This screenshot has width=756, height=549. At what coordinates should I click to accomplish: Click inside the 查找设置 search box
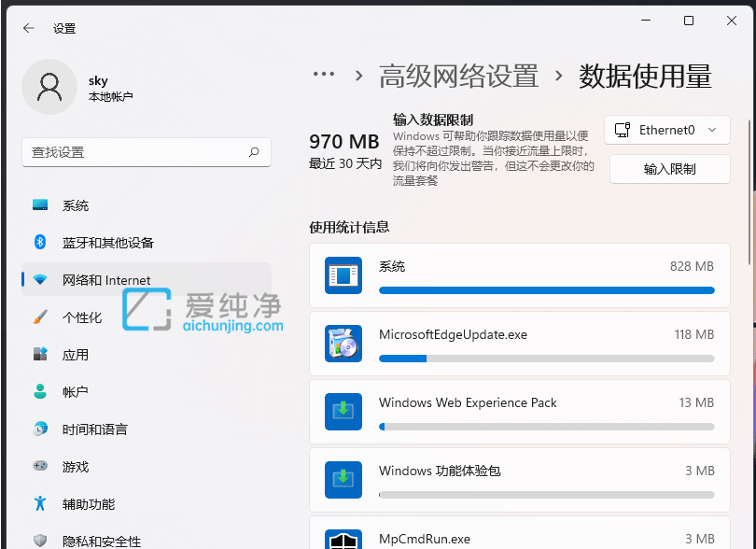point(146,152)
